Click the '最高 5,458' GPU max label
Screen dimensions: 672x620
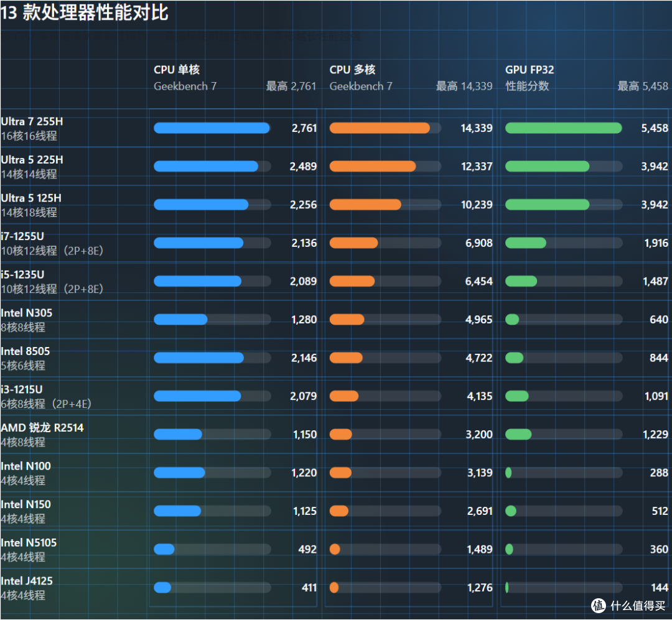pyautogui.click(x=642, y=86)
